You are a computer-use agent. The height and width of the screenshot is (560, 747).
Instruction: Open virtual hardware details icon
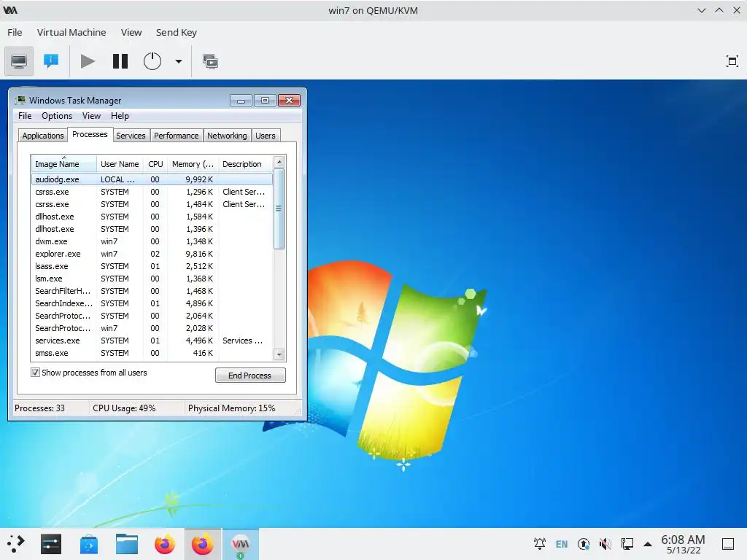[x=51, y=61]
